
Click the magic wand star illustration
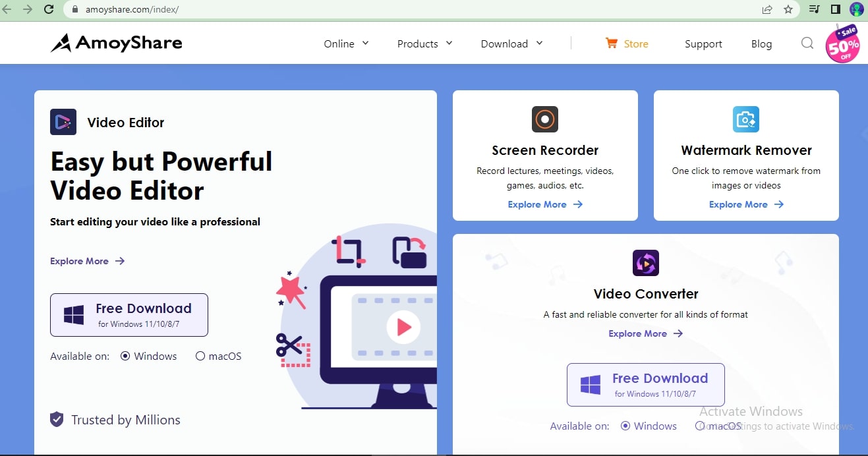coord(292,290)
